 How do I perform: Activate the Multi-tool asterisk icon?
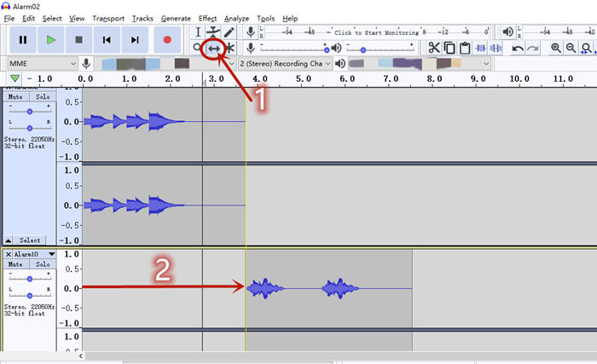pyautogui.click(x=229, y=48)
